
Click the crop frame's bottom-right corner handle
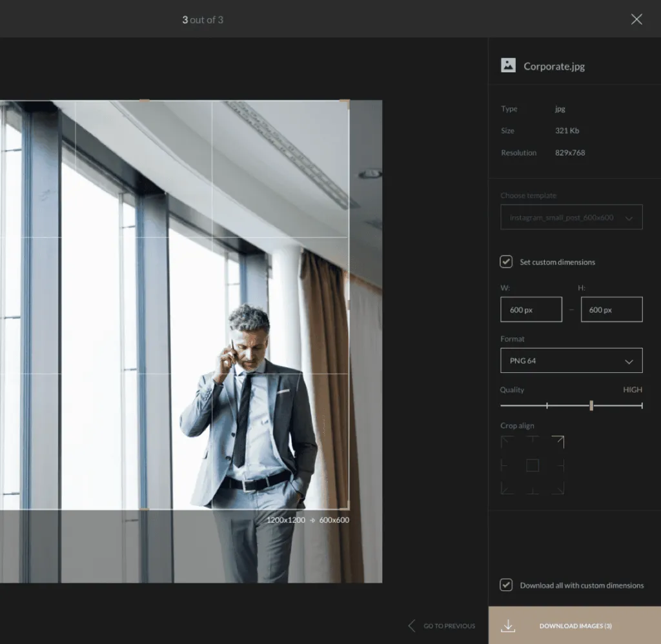click(x=347, y=507)
